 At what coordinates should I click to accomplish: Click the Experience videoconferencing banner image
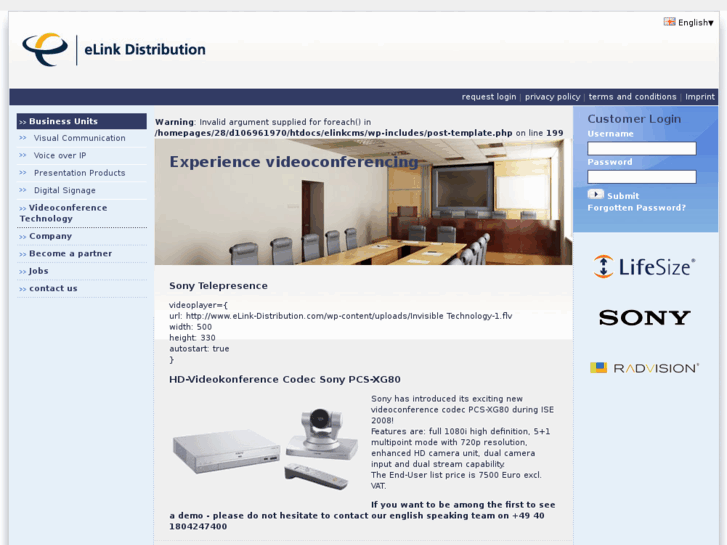pos(364,202)
